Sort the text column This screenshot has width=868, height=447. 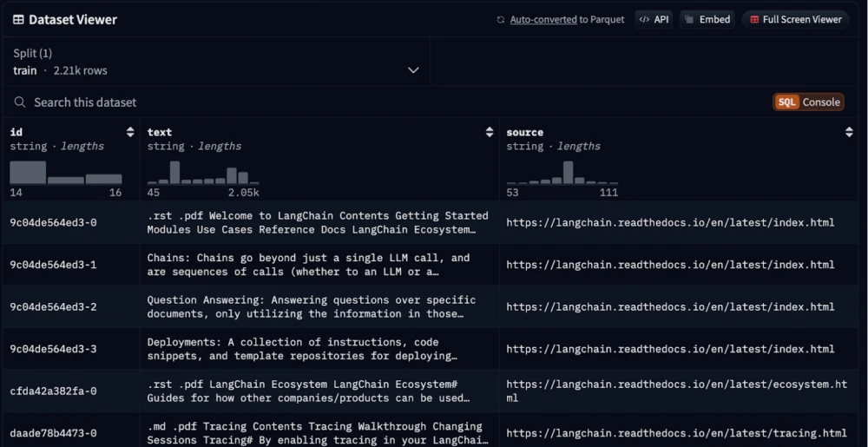[490, 132]
